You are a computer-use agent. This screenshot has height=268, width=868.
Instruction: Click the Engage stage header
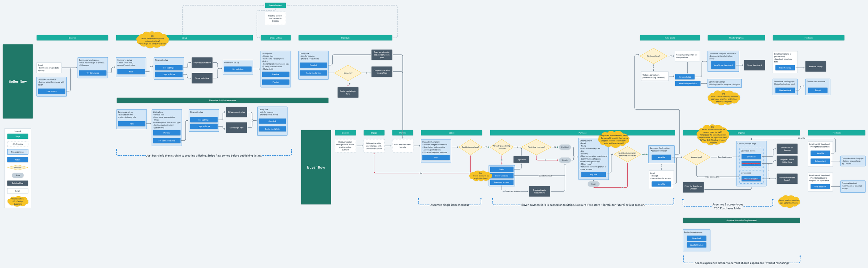click(374, 133)
